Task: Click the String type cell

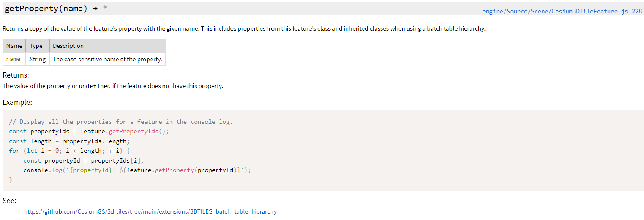Action: [38, 59]
